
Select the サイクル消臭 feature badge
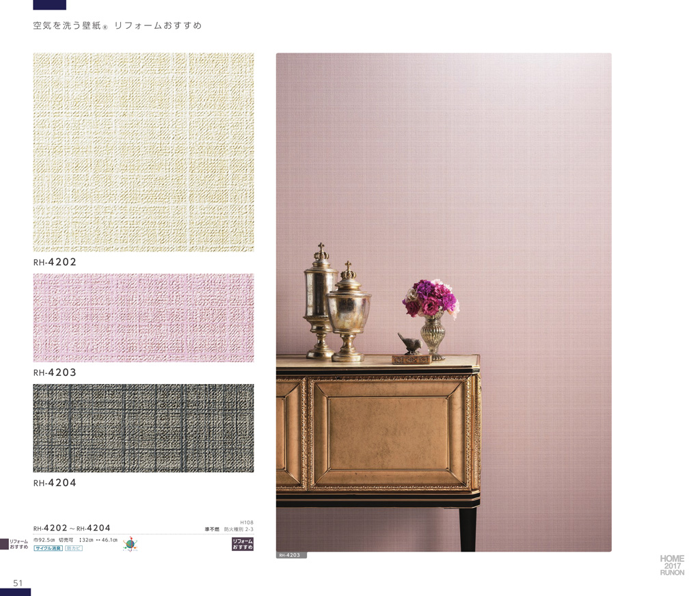coord(49,548)
